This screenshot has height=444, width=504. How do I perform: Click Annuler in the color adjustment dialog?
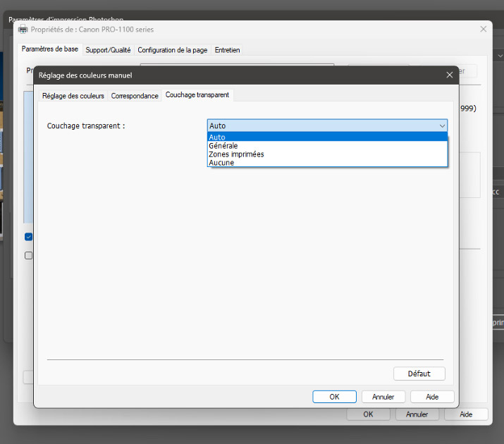point(383,397)
